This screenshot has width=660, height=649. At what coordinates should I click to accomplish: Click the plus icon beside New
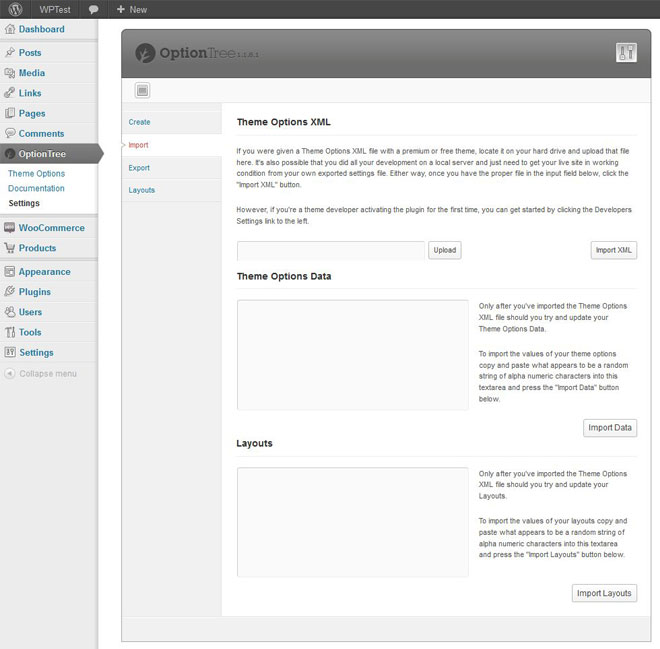coord(121,9)
